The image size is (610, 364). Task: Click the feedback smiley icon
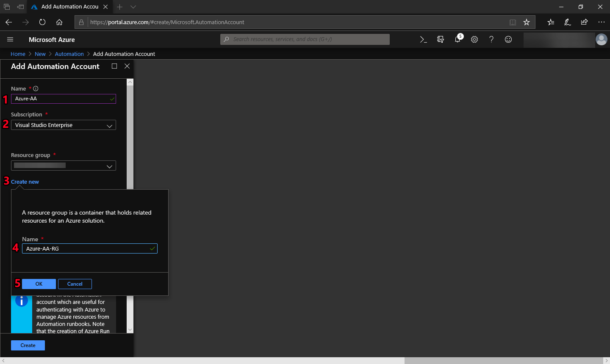508,39
